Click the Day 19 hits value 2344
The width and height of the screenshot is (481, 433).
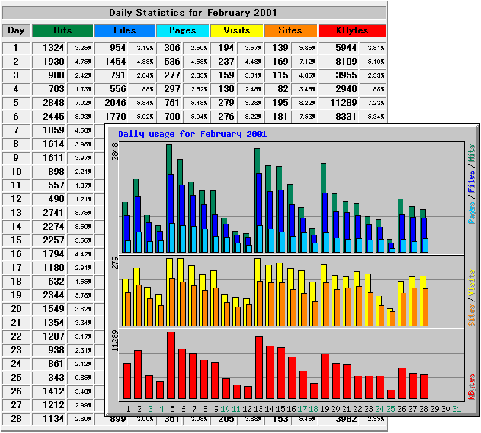(x=53, y=295)
